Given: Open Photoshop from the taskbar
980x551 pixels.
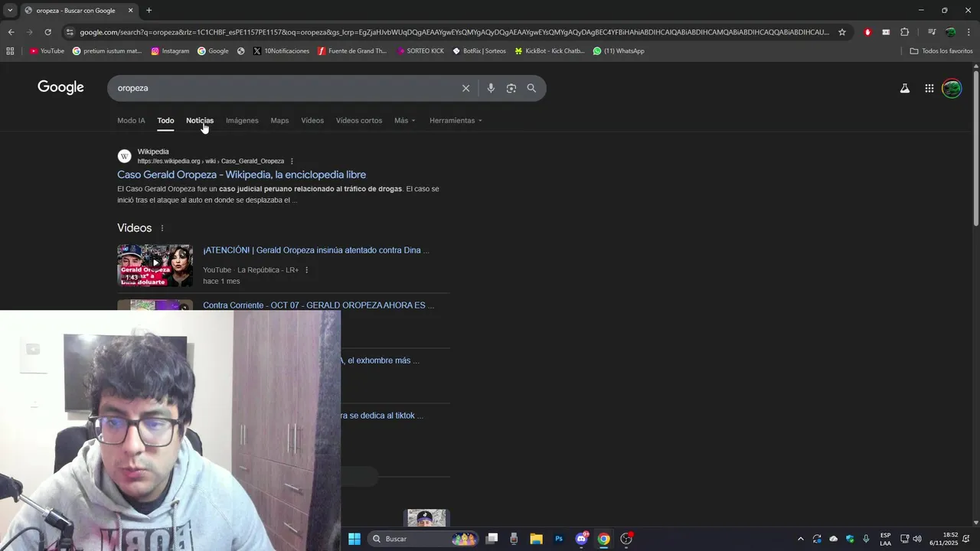Looking at the screenshot, I should pos(559,539).
